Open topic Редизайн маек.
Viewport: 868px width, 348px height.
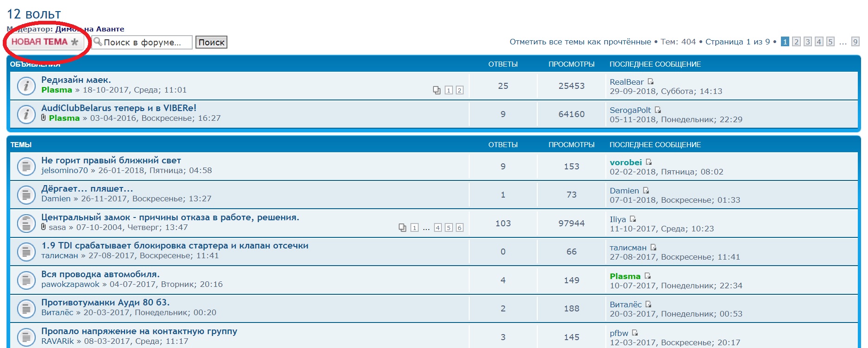point(76,80)
